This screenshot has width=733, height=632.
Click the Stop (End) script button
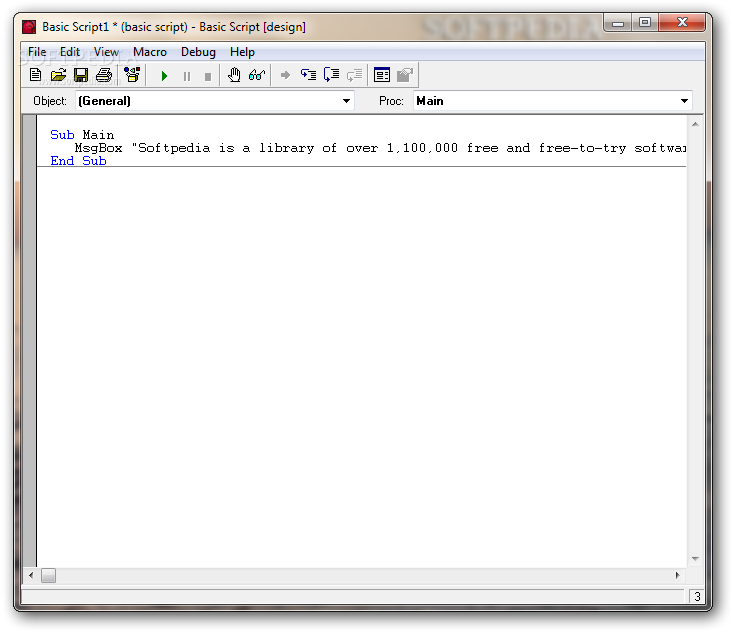(x=208, y=76)
